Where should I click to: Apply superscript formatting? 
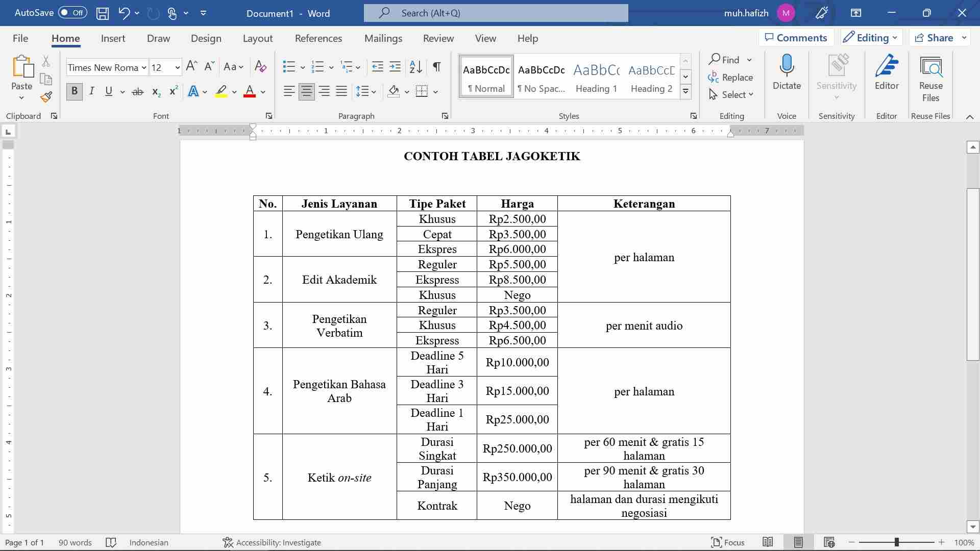pyautogui.click(x=173, y=92)
